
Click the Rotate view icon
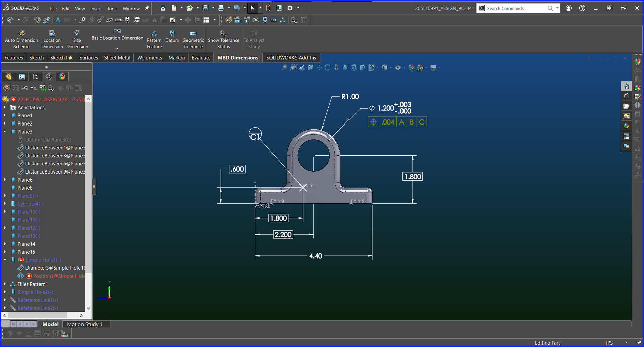328,67
